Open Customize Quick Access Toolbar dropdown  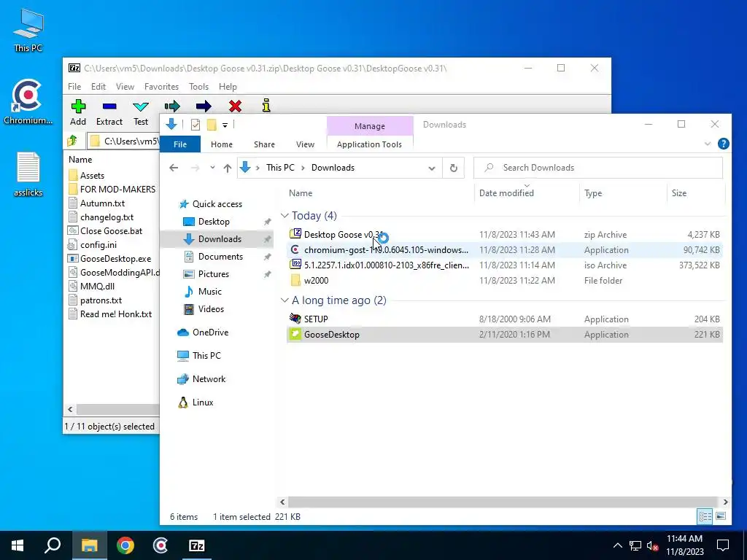225,125
